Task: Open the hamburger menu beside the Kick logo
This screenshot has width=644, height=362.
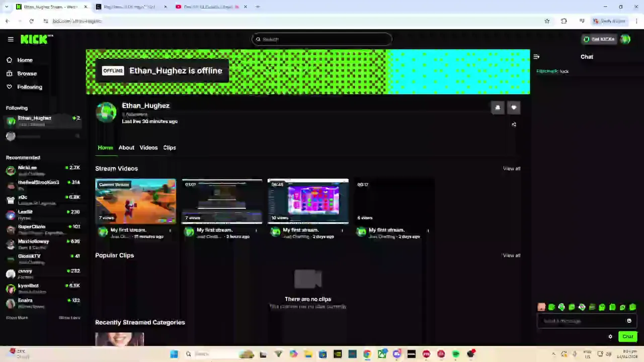Action: click(x=11, y=39)
